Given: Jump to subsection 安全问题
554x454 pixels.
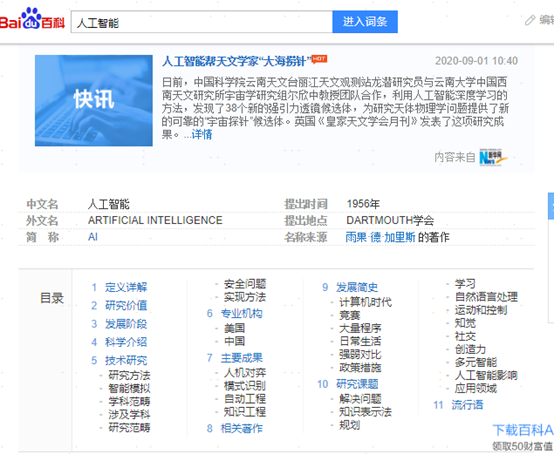Looking at the screenshot, I should click(x=245, y=284).
